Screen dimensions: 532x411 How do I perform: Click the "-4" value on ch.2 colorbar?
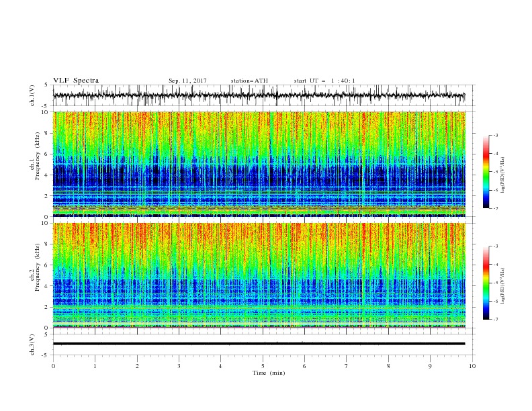[x=496, y=265]
